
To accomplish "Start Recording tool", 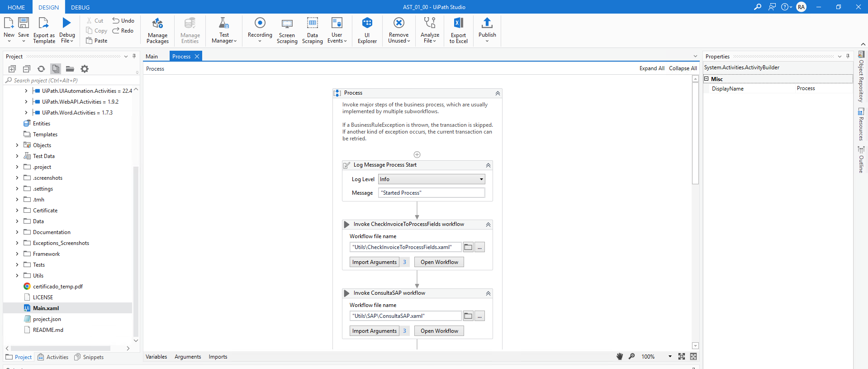I will click(260, 30).
